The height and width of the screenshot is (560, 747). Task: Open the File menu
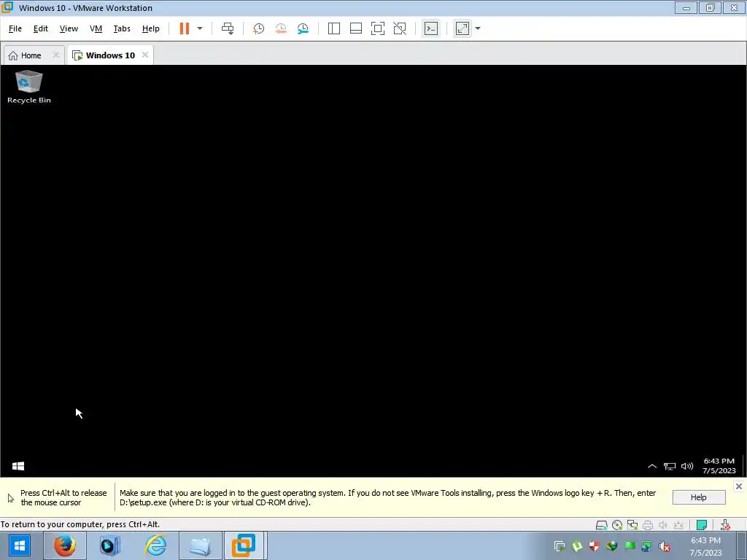point(15,28)
